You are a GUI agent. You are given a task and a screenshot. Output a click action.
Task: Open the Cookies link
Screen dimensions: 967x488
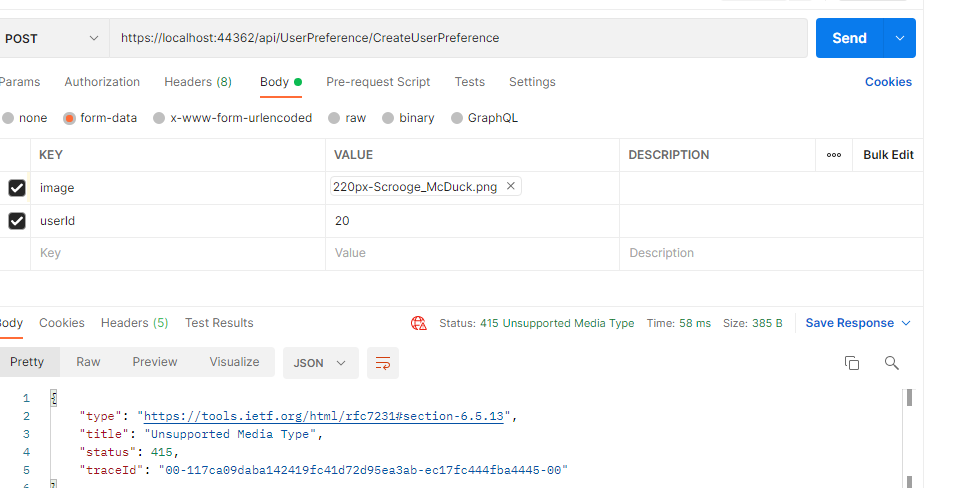[x=888, y=81]
